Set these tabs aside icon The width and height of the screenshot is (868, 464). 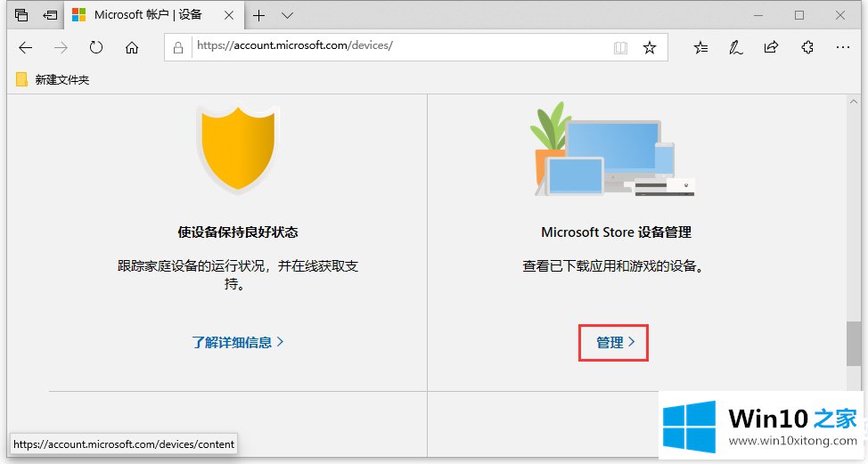coord(50,15)
